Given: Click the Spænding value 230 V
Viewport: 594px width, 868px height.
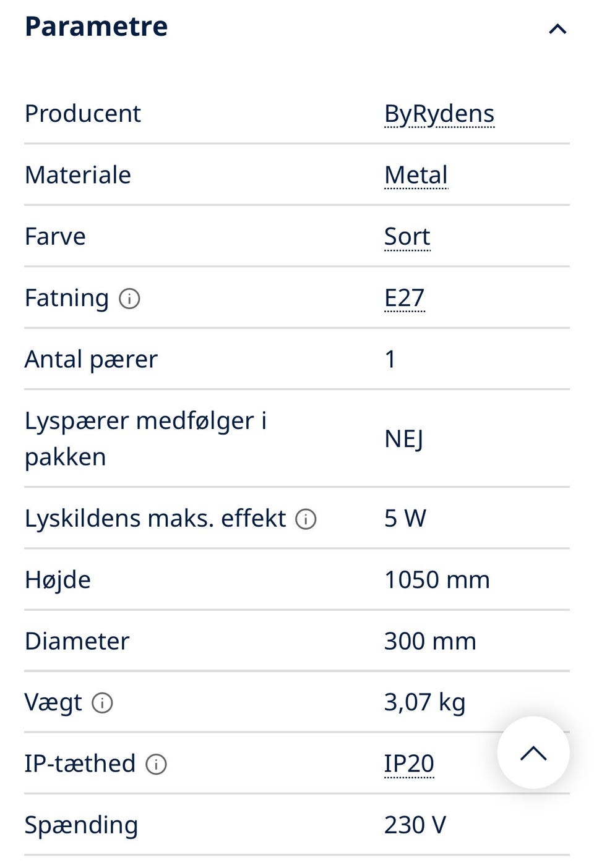Looking at the screenshot, I should (x=415, y=825).
